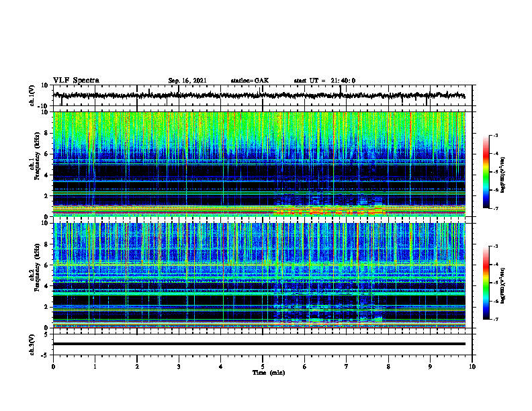This screenshot has width=532, height=411.
Task: Click time-axis tick label 8
Action: (x=388, y=367)
